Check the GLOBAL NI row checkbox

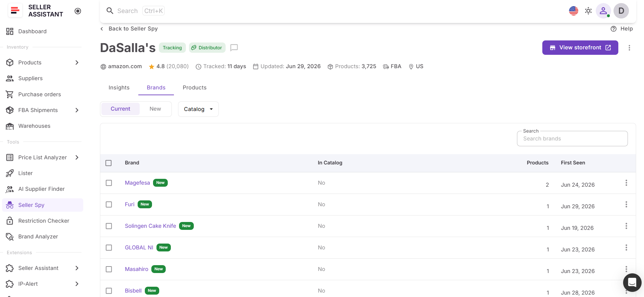pos(109,248)
